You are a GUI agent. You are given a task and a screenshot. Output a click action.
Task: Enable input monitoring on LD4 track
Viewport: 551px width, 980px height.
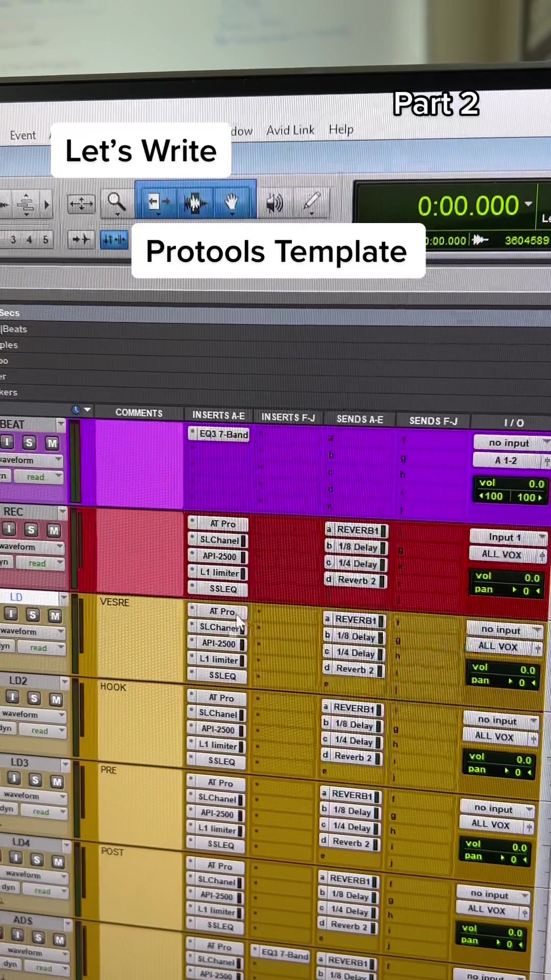pyautogui.click(x=16, y=859)
